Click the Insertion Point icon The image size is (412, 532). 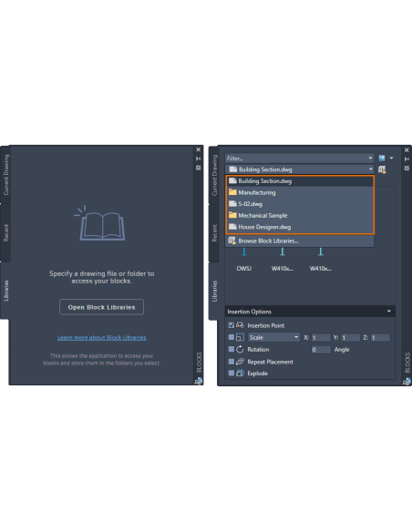click(x=240, y=325)
